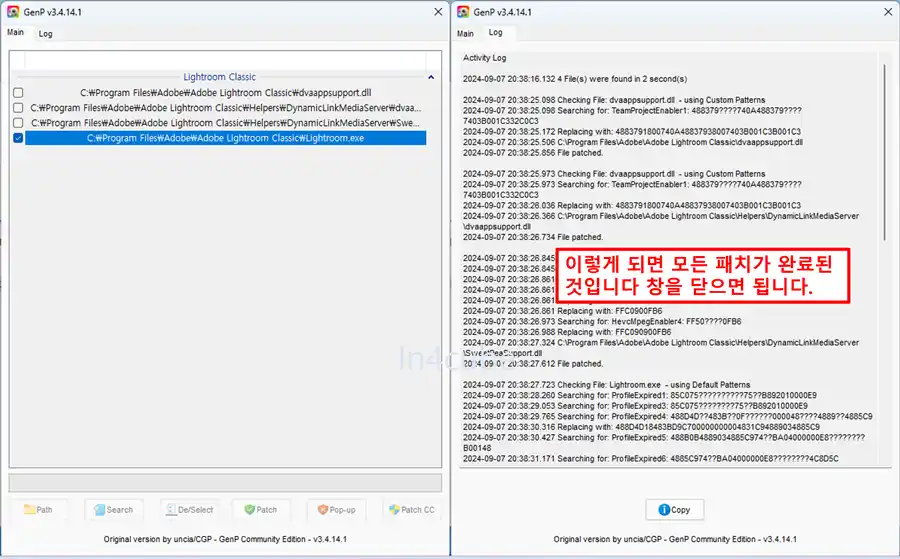Click the GenP app icon in right title bar

[463, 11]
